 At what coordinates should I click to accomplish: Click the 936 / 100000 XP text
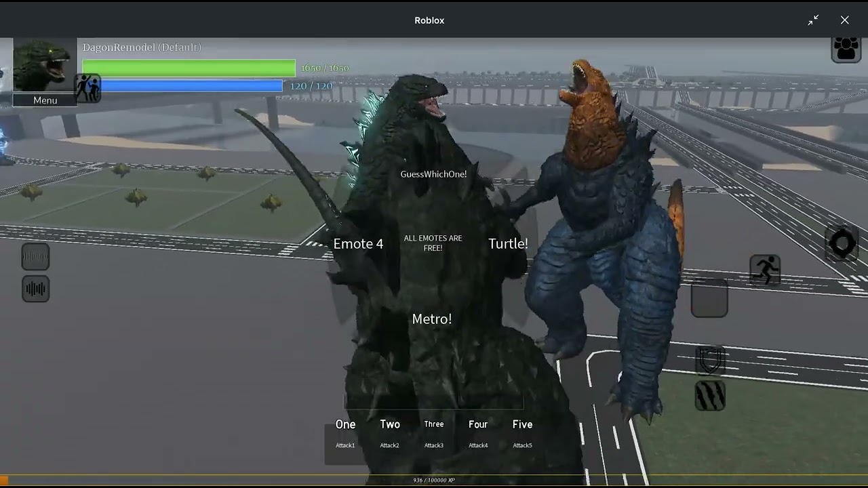(x=434, y=481)
